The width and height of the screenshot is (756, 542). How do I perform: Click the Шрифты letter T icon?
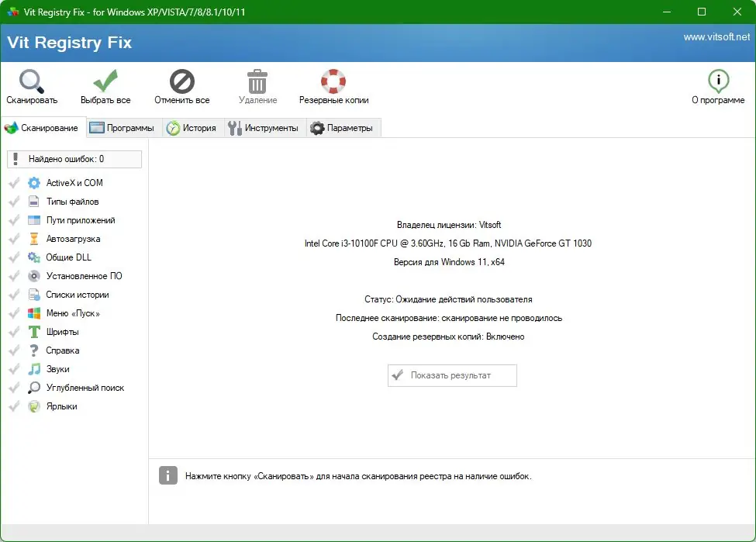[33, 331]
